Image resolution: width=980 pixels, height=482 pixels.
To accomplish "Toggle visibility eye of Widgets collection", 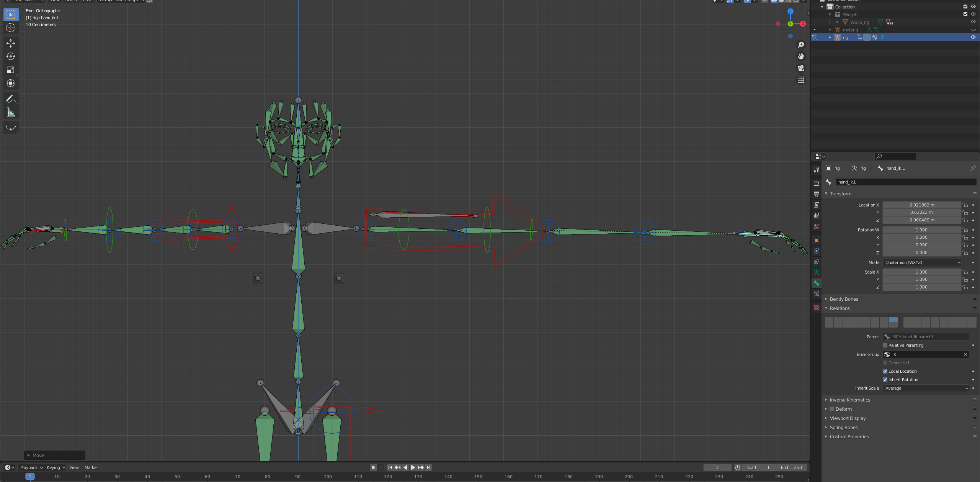I will pos(973,15).
